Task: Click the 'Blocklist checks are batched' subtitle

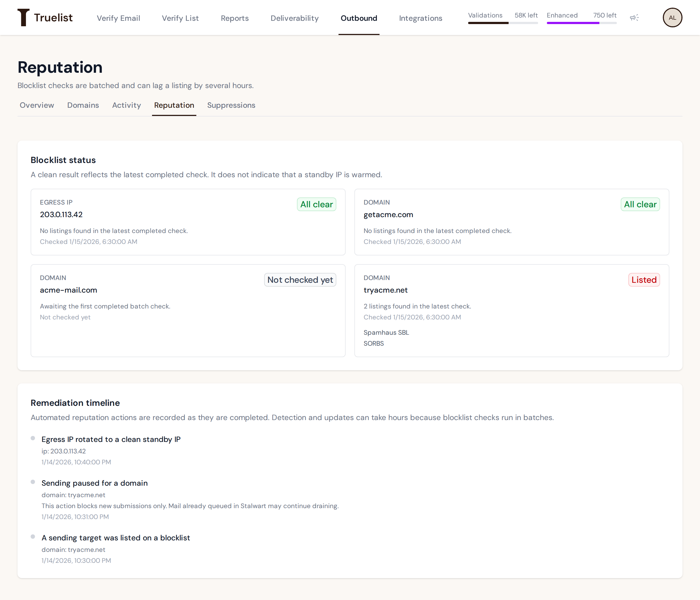Action: point(135,86)
